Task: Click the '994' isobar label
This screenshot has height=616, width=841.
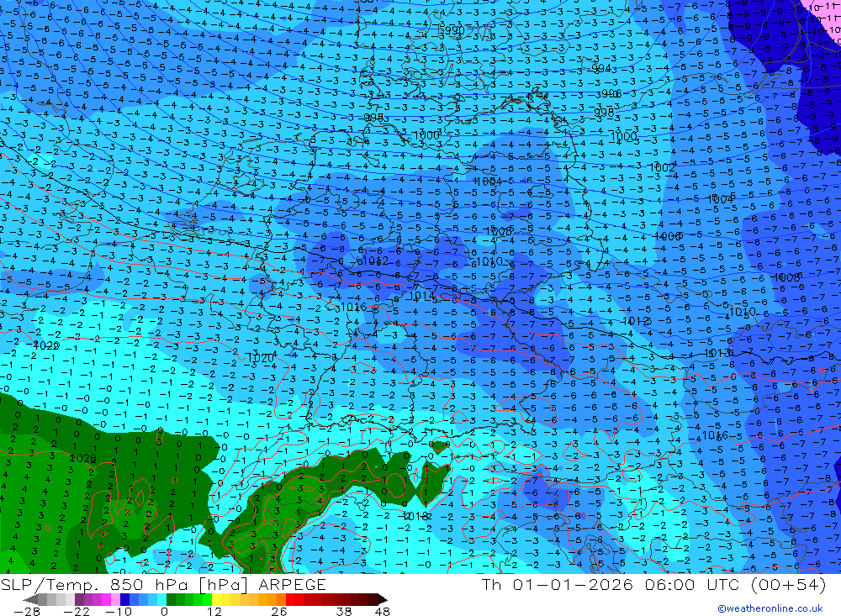Action: [600, 69]
